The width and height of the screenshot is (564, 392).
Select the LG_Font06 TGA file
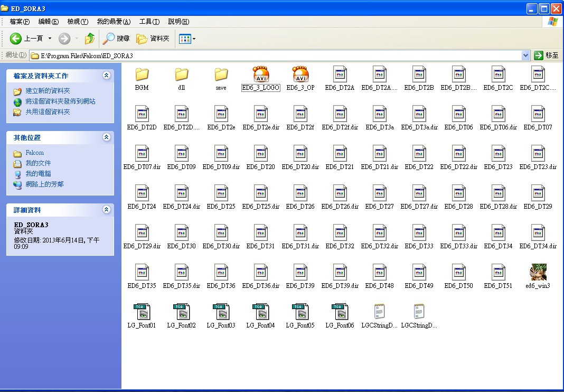(340, 312)
